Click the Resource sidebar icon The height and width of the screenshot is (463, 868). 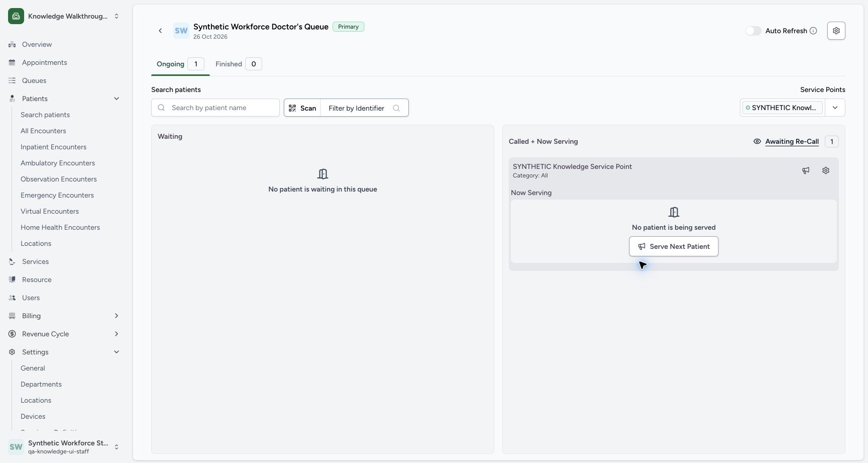pos(12,280)
